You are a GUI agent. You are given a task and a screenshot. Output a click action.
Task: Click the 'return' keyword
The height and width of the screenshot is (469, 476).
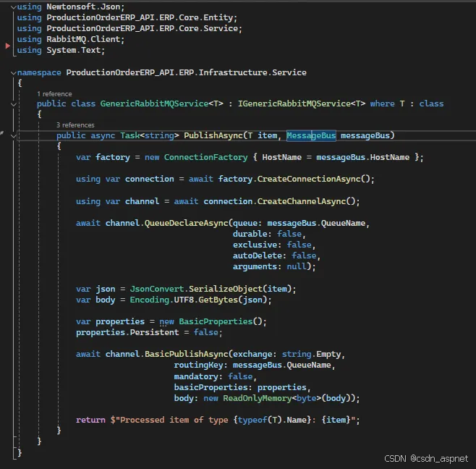(x=90, y=420)
